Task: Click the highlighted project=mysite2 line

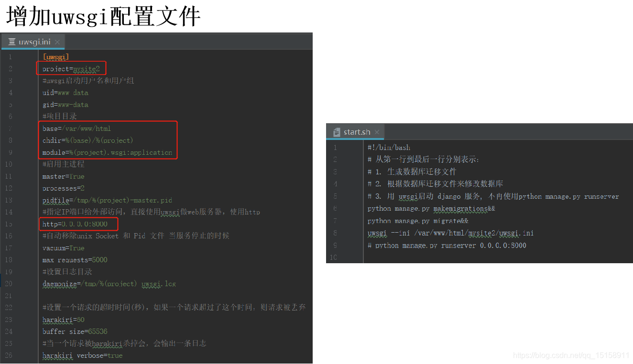Action: [x=70, y=68]
